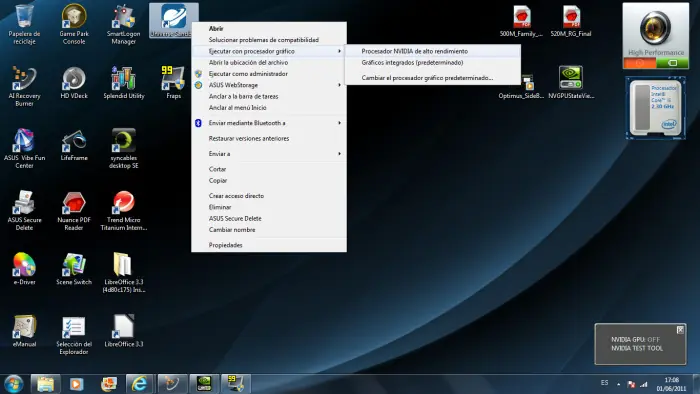
Task: Select Ejecutar como administrador
Action: pos(269,74)
